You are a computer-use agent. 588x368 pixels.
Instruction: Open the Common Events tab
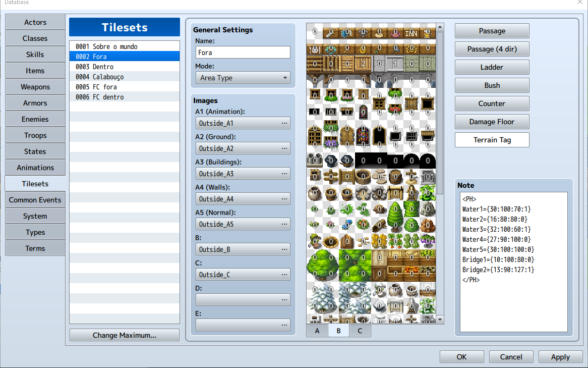tap(35, 200)
